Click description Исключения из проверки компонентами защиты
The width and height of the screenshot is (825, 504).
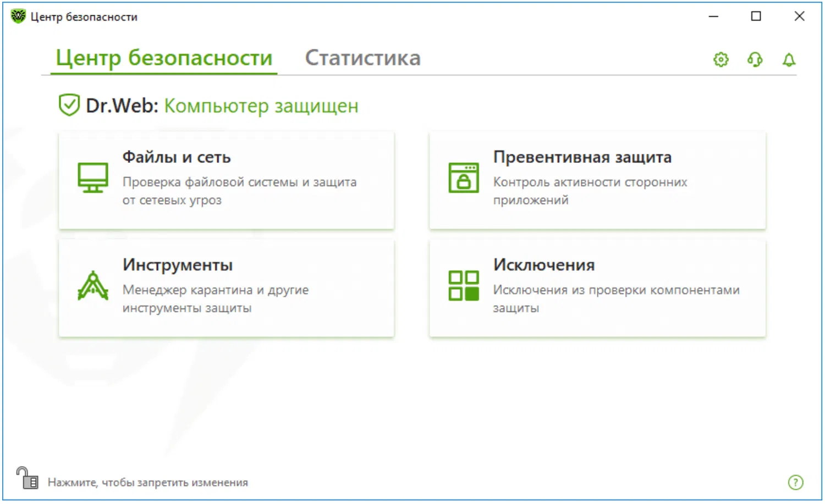[x=616, y=298]
